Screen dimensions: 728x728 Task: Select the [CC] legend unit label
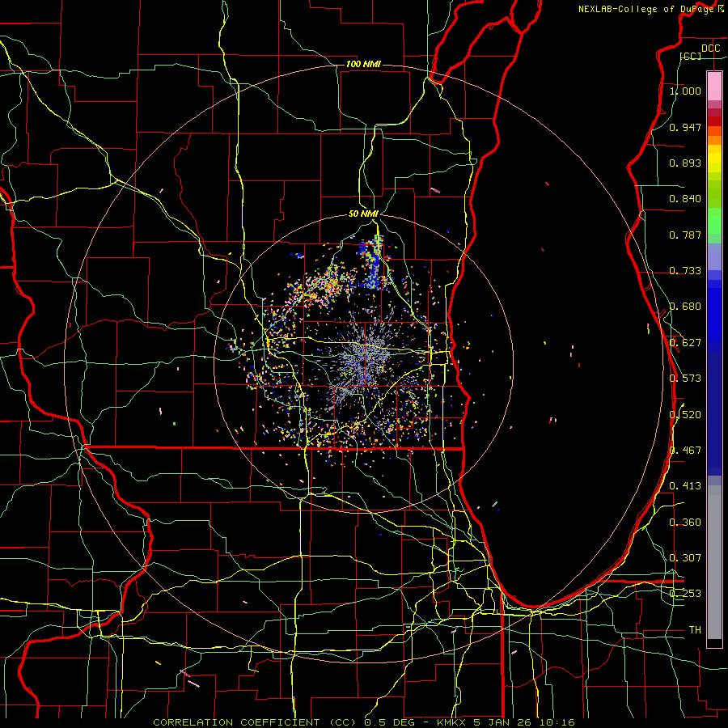point(691,56)
